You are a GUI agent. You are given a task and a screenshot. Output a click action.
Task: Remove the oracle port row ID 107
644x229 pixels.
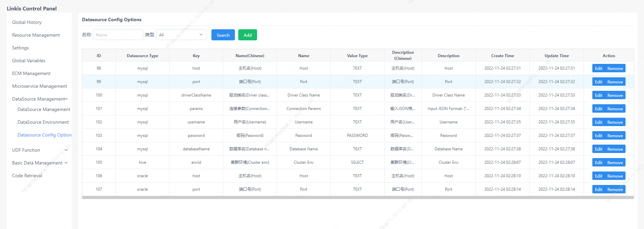tap(615, 189)
